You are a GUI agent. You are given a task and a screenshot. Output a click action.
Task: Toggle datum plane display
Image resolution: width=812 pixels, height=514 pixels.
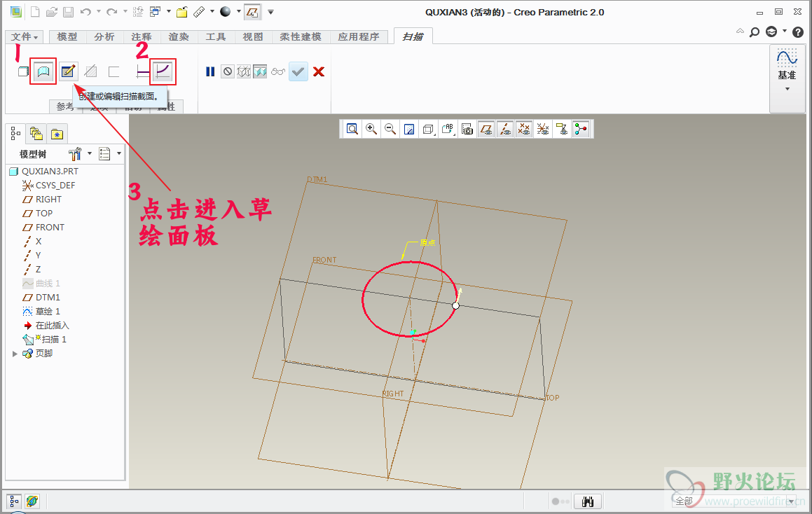(486, 129)
